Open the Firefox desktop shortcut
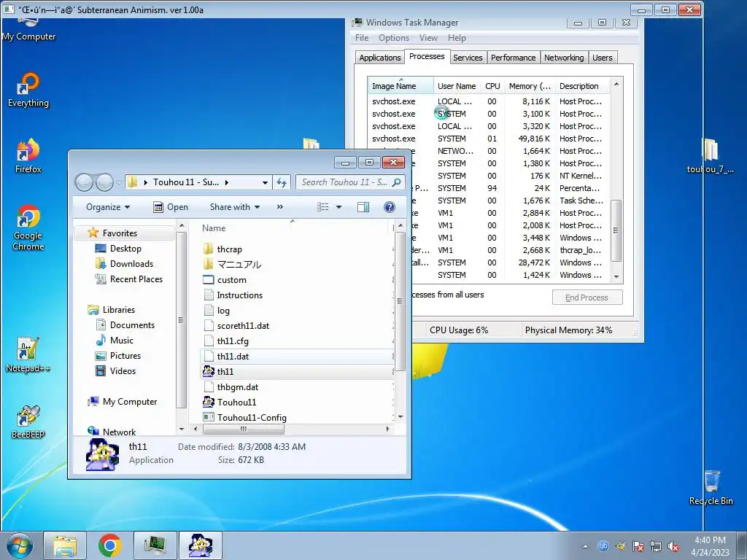The height and width of the screenshot is (560, 747). coord(28,156)
